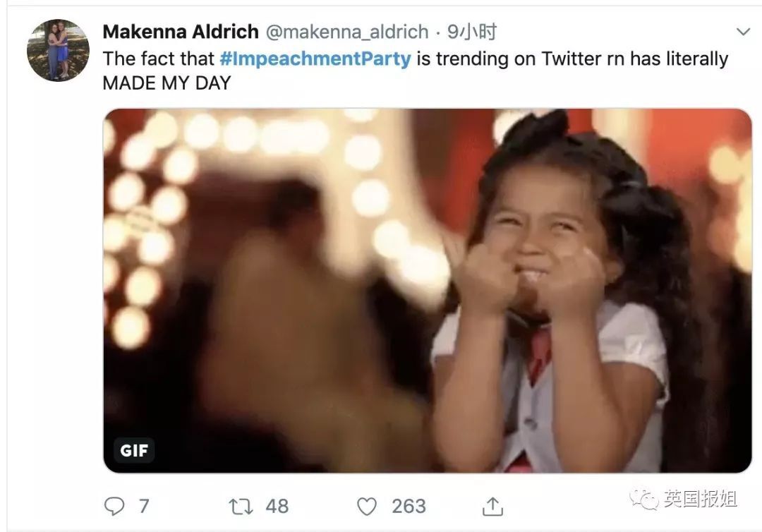Expand the tweet options chevron
Viewport: 762px width, 532px height.
743,32
